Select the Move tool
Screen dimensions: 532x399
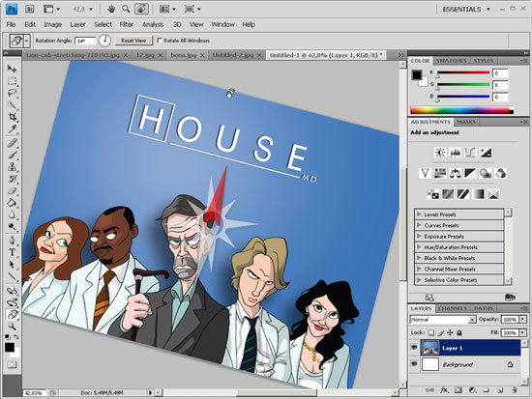13,69
